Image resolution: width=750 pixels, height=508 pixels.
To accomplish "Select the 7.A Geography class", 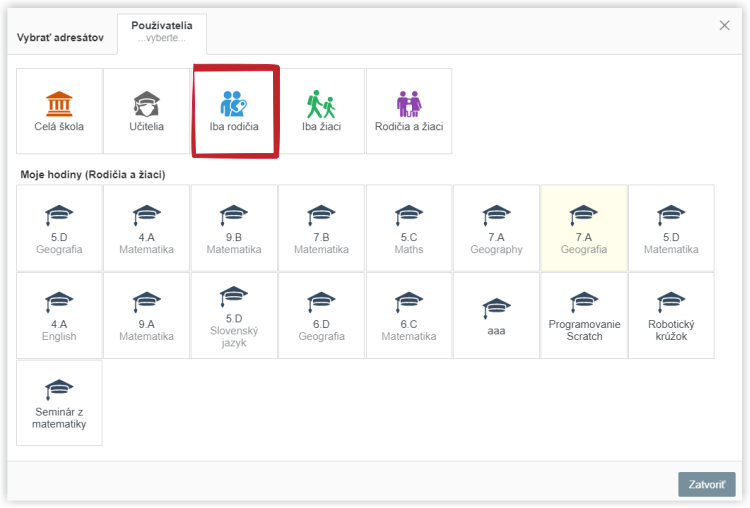I will pos(496,228).
